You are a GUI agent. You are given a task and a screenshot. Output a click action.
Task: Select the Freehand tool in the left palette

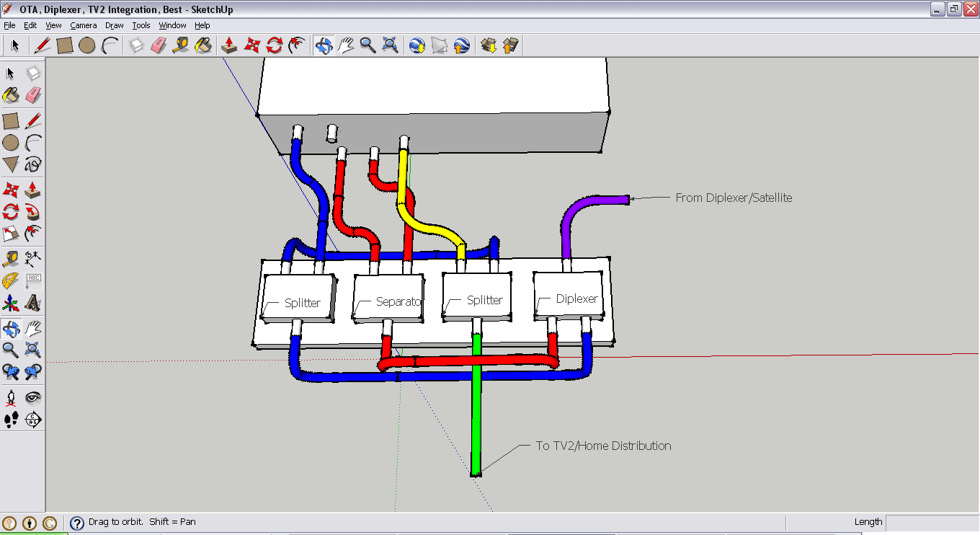click(33, 164)
